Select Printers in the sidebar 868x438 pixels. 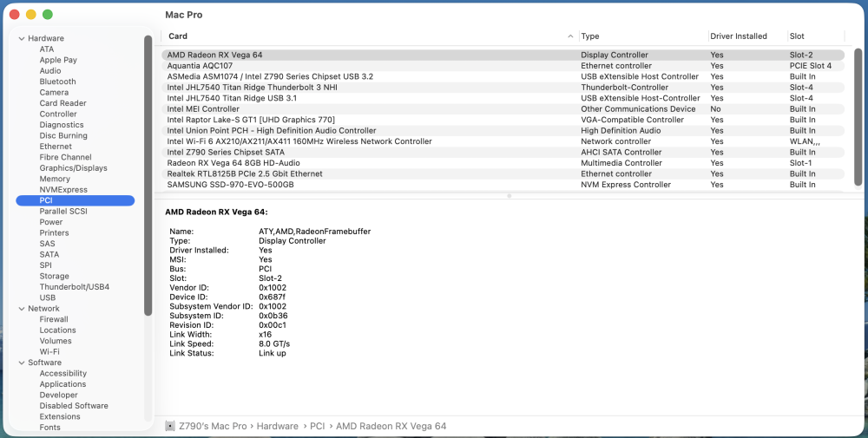click(54, 232)
